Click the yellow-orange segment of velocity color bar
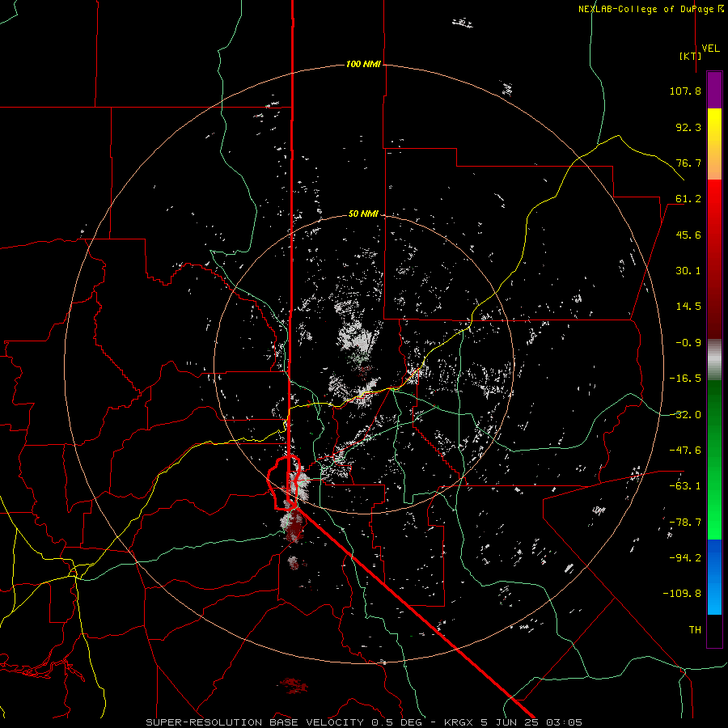 click(714, 144)
